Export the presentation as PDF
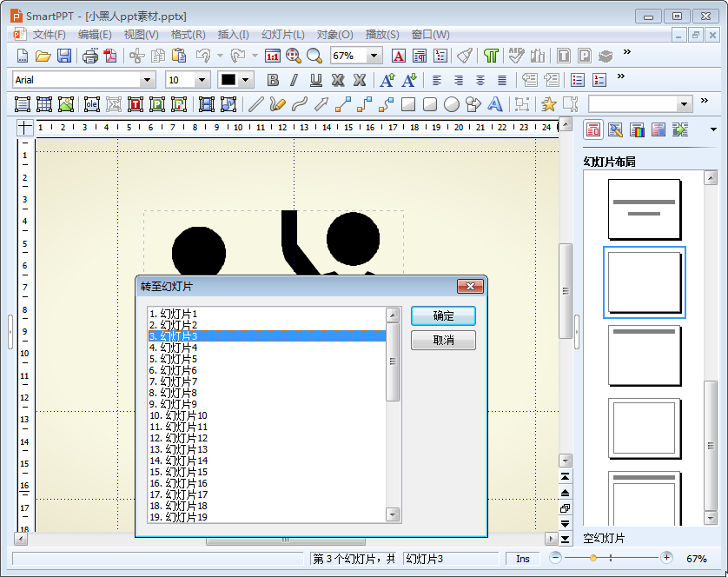 point(110,56)
